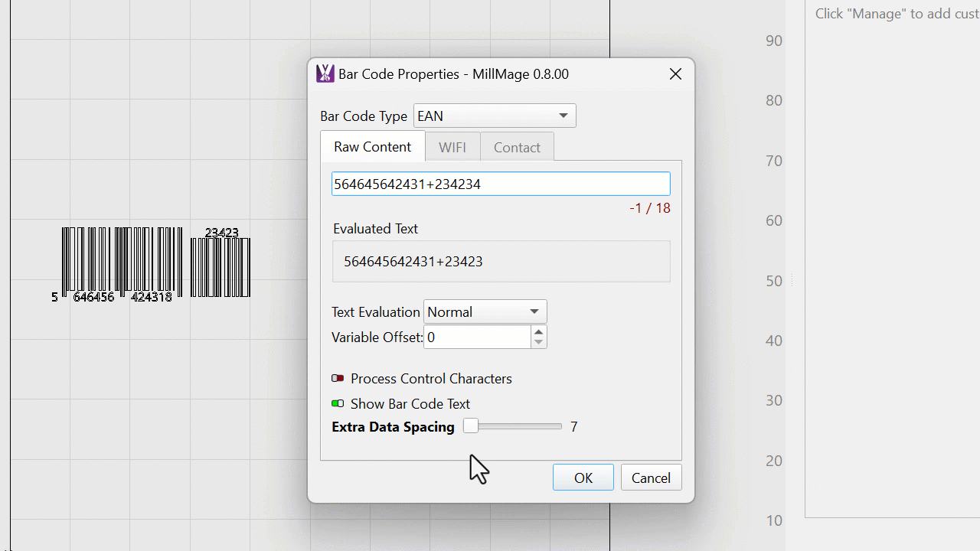
Task: Increase Variable Offset with the up arrow
Action: tap(539, 332)
